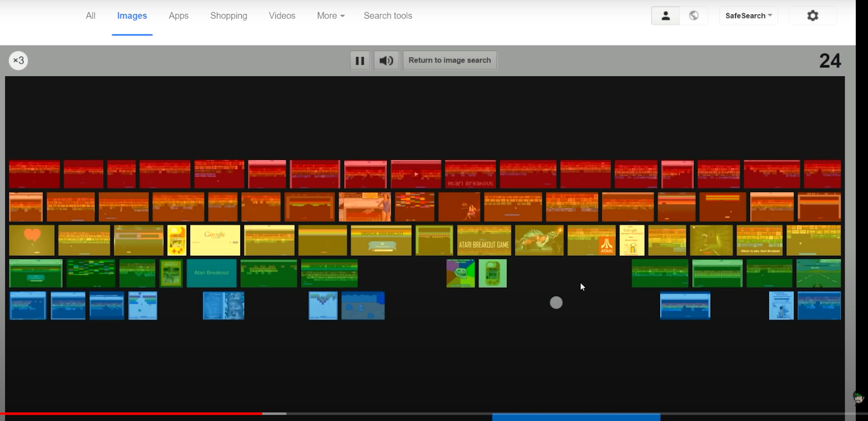The image size is (868, 421).
Task: Open Search tools options
Action: [x=388, y=16]
